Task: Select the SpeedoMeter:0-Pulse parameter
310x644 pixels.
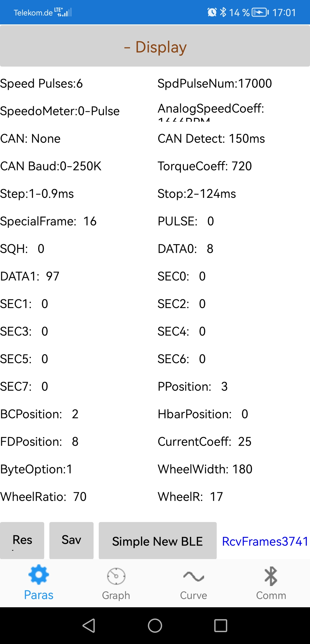Action: pos(60,111)
